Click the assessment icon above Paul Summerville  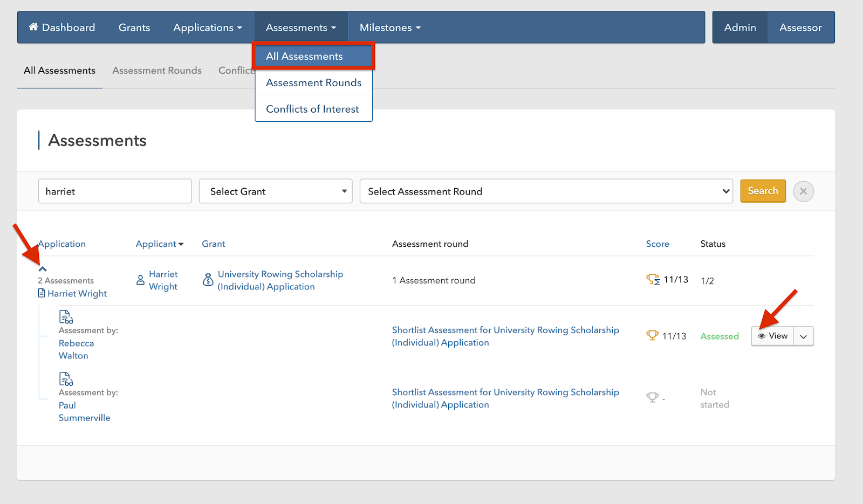tap(66, 379)
